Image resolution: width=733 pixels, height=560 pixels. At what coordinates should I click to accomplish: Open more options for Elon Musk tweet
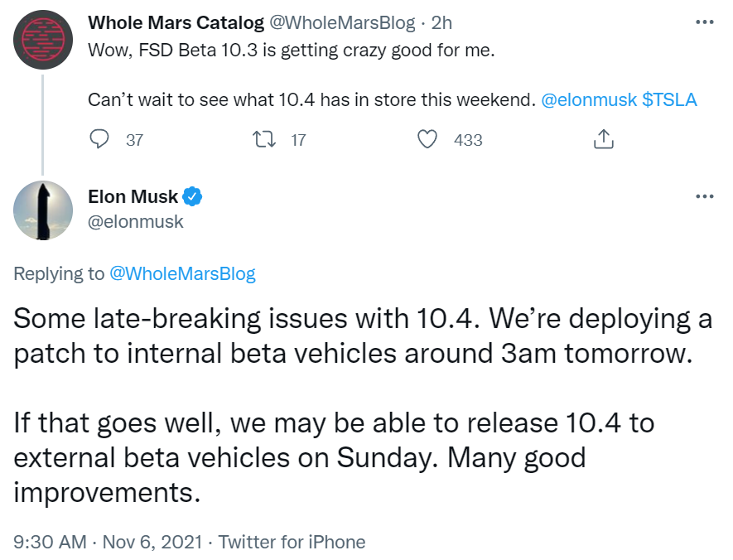coord(704,196)
